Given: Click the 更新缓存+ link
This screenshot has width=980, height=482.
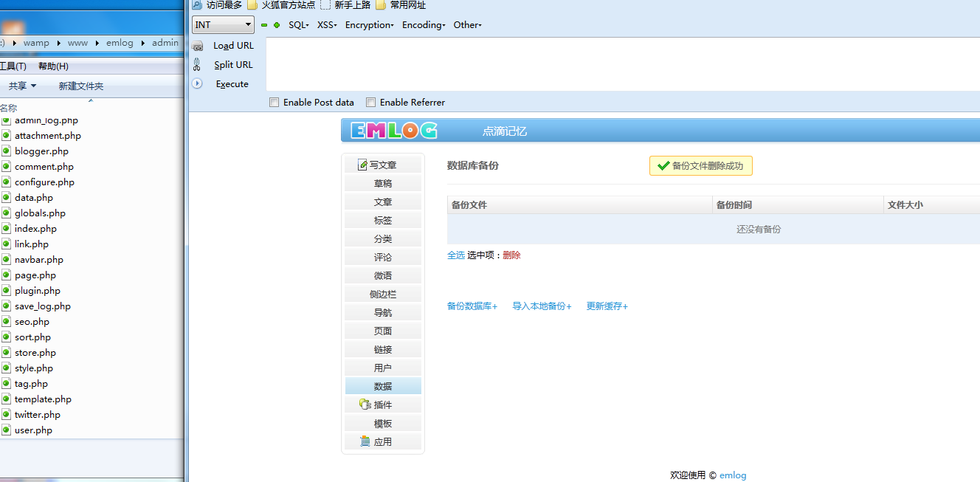Looking at the screenshot, I should click(x=607, y=306).
